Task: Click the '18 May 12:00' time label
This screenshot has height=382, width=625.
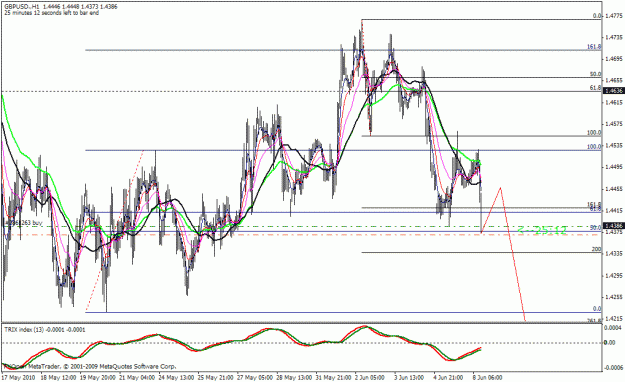Action: [x=58, y=377]
